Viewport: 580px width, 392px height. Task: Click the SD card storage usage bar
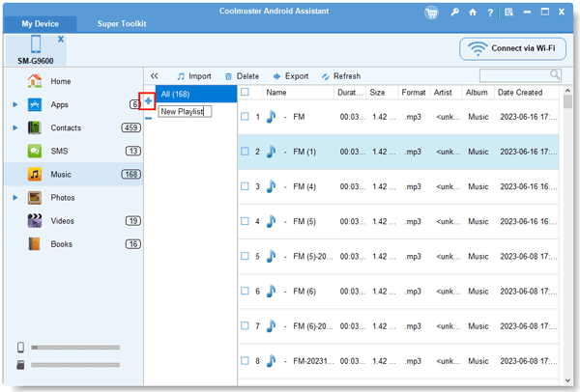75,365
